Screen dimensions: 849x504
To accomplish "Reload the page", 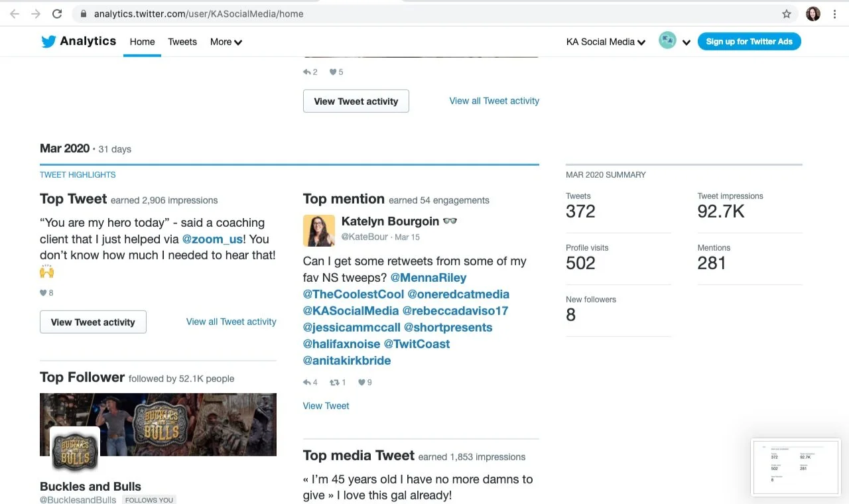I will pos(57,13).
